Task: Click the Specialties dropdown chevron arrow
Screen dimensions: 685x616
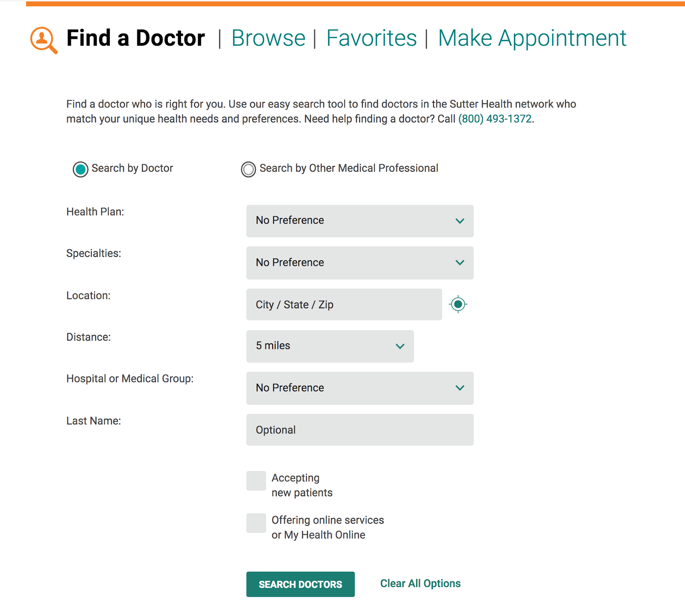Action: pyautogui.click(x=460, y=263)
